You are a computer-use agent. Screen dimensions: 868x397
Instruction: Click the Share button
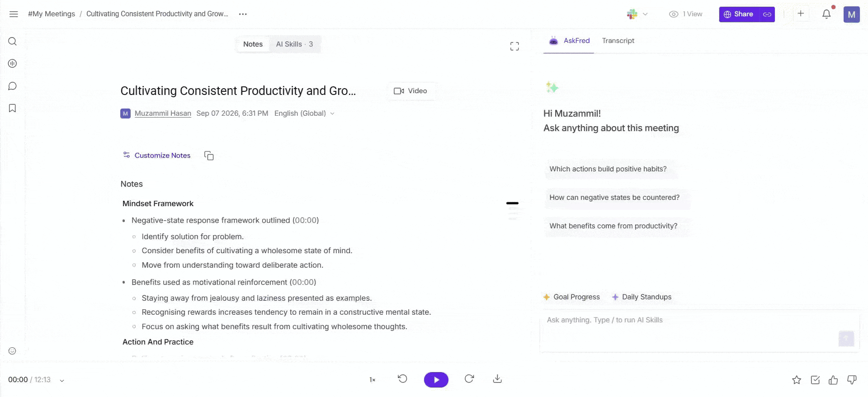pos(739,14)
